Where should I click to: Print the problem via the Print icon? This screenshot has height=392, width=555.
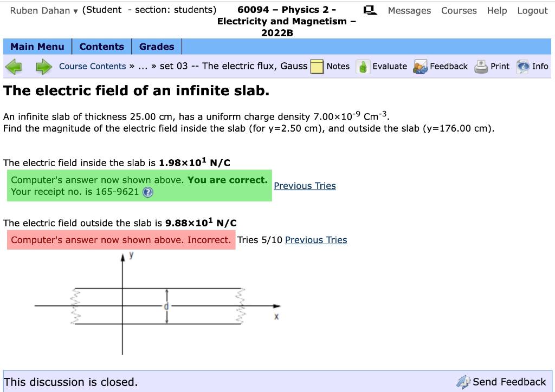[480, 66]
